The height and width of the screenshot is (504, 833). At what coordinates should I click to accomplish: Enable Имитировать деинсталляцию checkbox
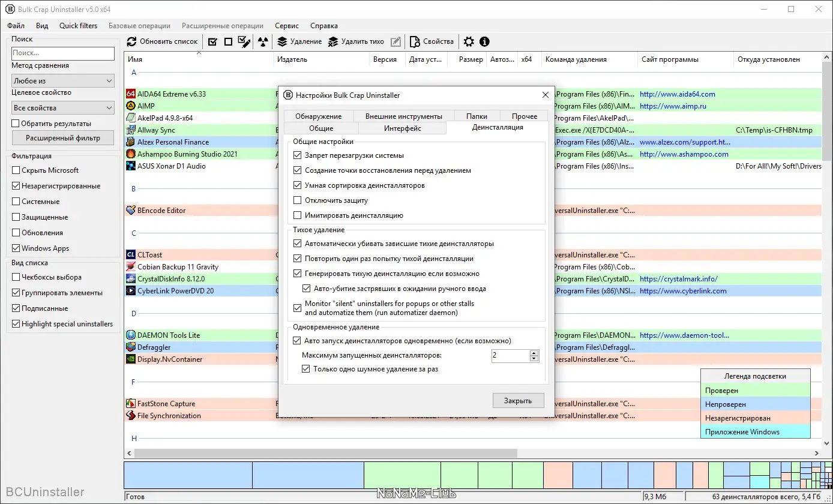(298, 215)
